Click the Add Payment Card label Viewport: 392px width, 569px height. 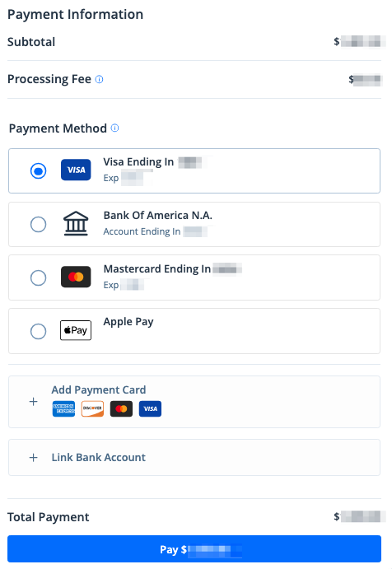(x=99, y=389)
